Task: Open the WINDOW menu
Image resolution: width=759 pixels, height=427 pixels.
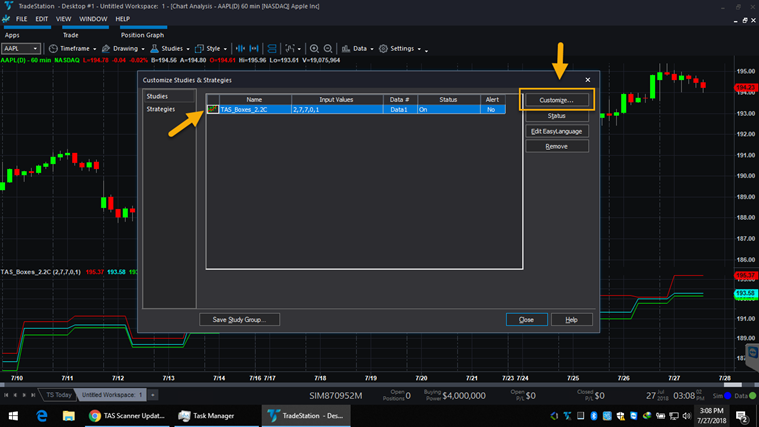Action: coord(93,19)
